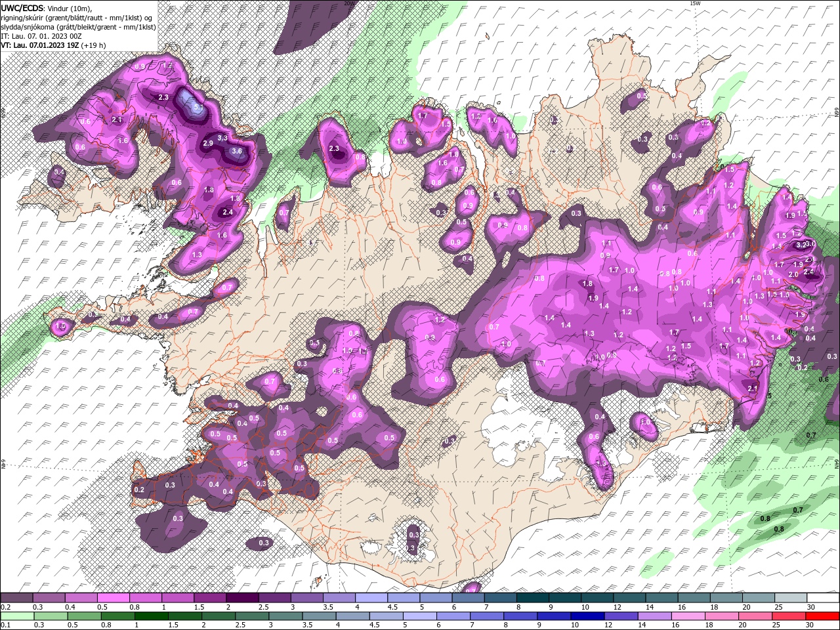Click the 3.3 snowfall value on the map
The image size is (840, 630).
pyautogui.click(x=222, y=138)
